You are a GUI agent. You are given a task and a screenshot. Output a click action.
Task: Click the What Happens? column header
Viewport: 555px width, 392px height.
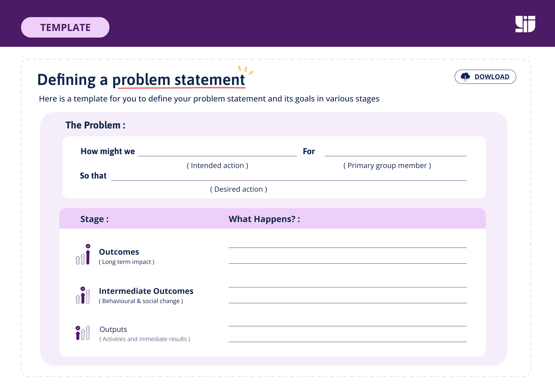pyautogui.click(x=264, y=219)
